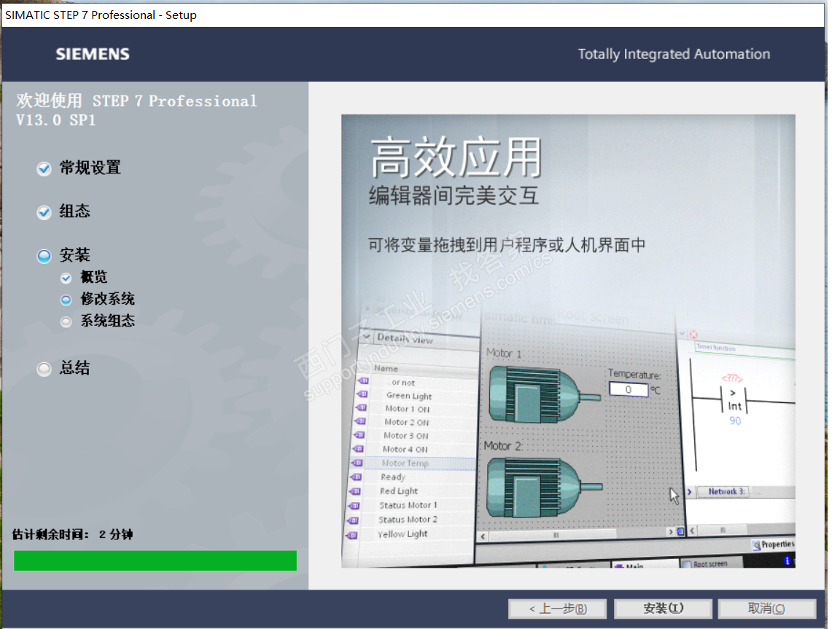The image size is (840, 629).
Task: Go back with the 上一步(B) button
Action: click(557, 609)
